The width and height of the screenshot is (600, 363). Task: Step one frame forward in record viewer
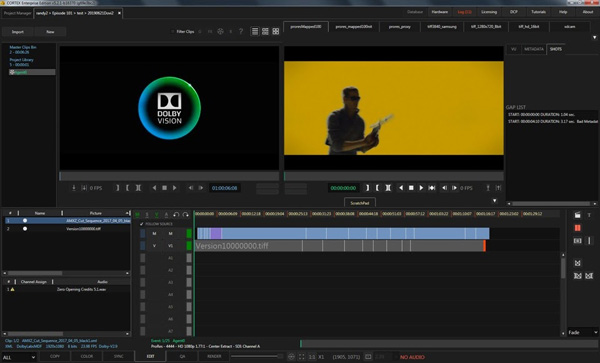[454, 188]
